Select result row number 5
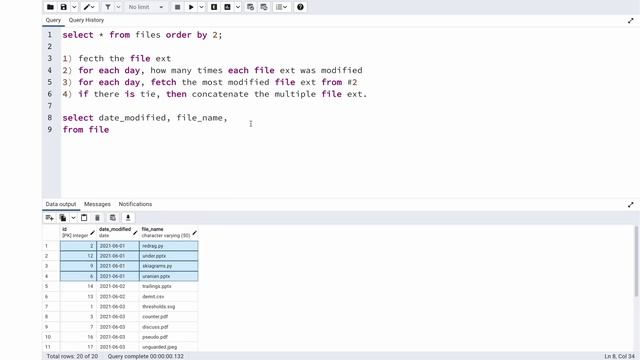This screenshot has height=360, width=640. [x=51, y=287]
